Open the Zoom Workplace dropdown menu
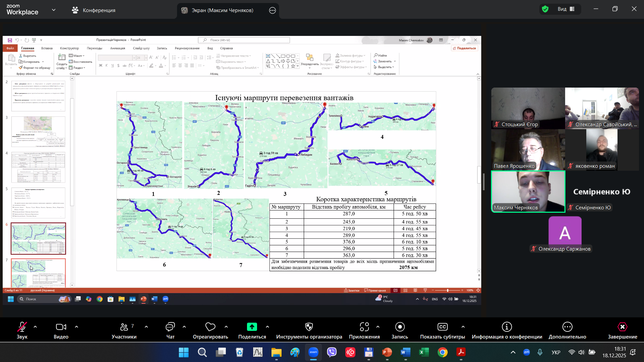Screen dimensions: 644x362 pyautogui.click(x=54, y=10)
